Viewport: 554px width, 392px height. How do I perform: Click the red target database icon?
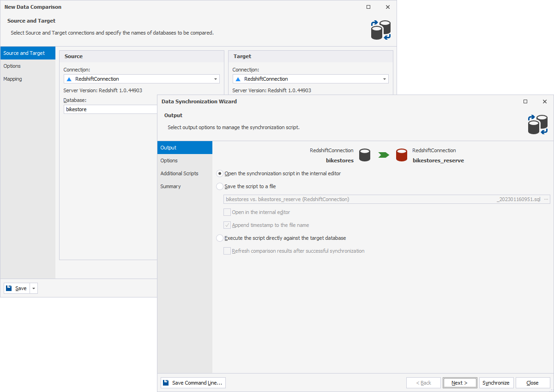(x=402, y=155)
